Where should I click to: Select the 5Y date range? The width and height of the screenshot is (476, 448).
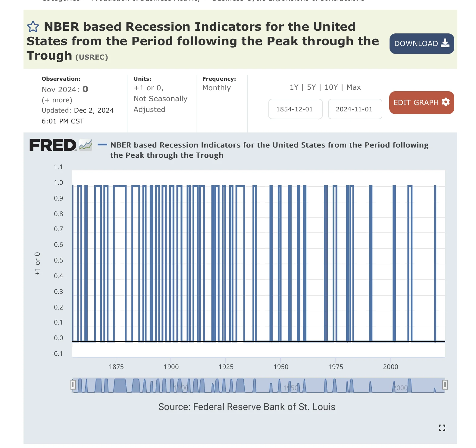(x=312, y=87)
